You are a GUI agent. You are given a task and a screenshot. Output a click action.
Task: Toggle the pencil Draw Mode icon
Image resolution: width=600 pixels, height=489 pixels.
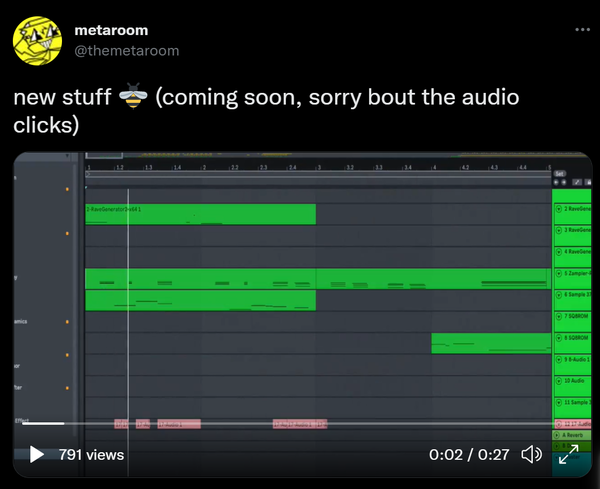tap(577, 182)
